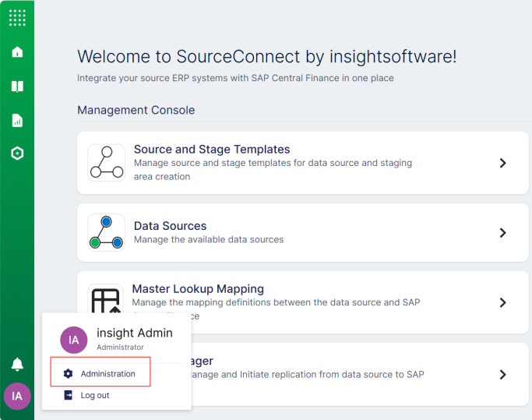Open the app launcher grid icon
Screen dimensions: 532x420
pos(17,18)
